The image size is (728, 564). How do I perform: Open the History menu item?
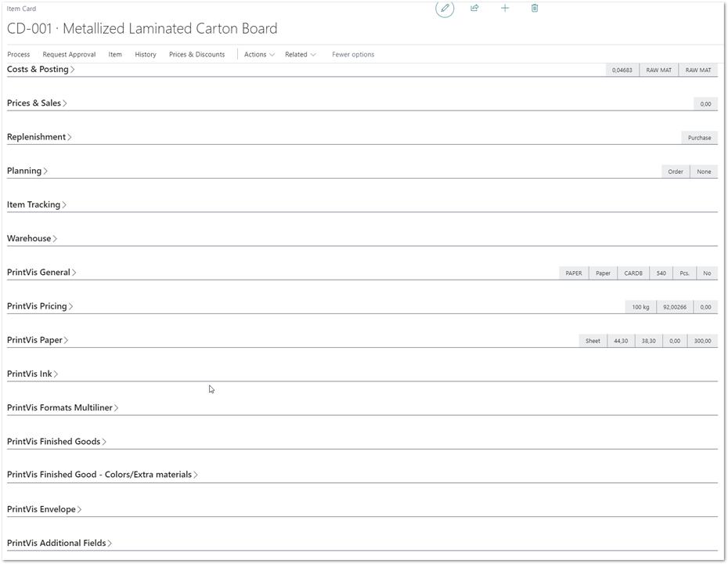(146, 55)
